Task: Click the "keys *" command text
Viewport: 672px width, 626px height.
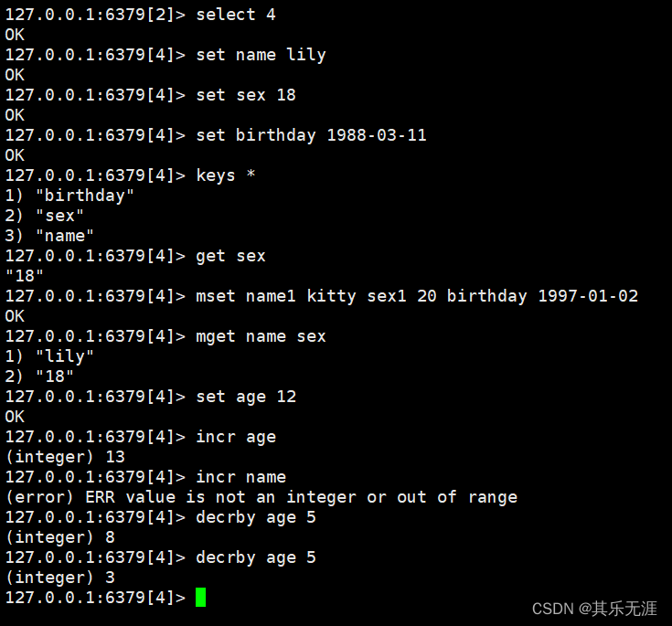Action: pyautogui.click(x=226, y=175)
